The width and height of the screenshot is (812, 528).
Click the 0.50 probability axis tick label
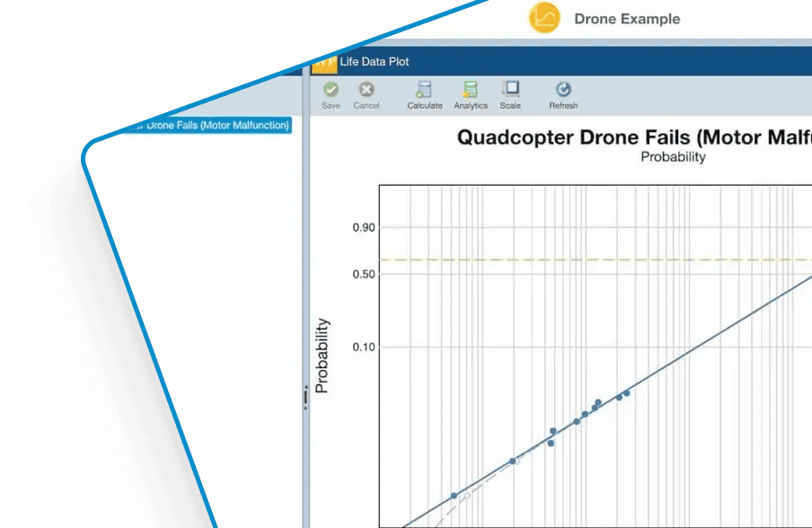363,274
